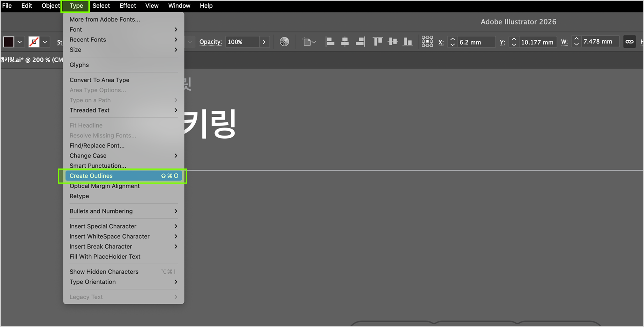Enable Show Hidden Characters
The height and width of the screenshot is (327, 644).
click(104, 271)
